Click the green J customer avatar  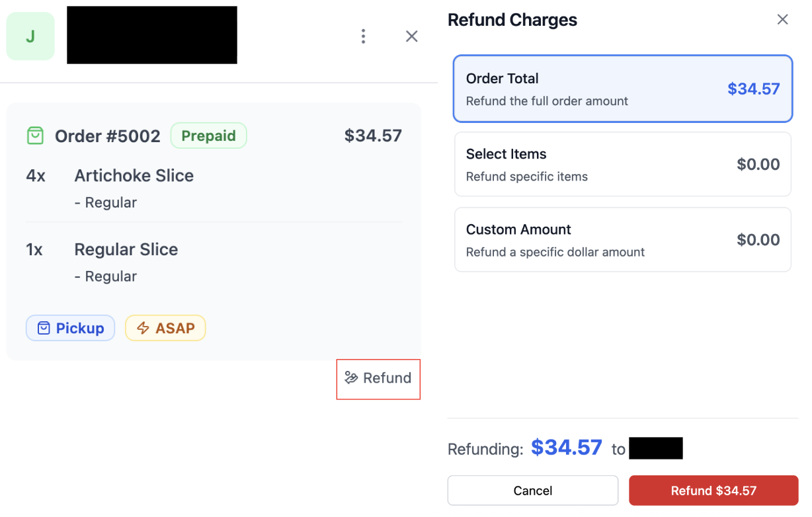pyautogui.click(x=30, y=36)
